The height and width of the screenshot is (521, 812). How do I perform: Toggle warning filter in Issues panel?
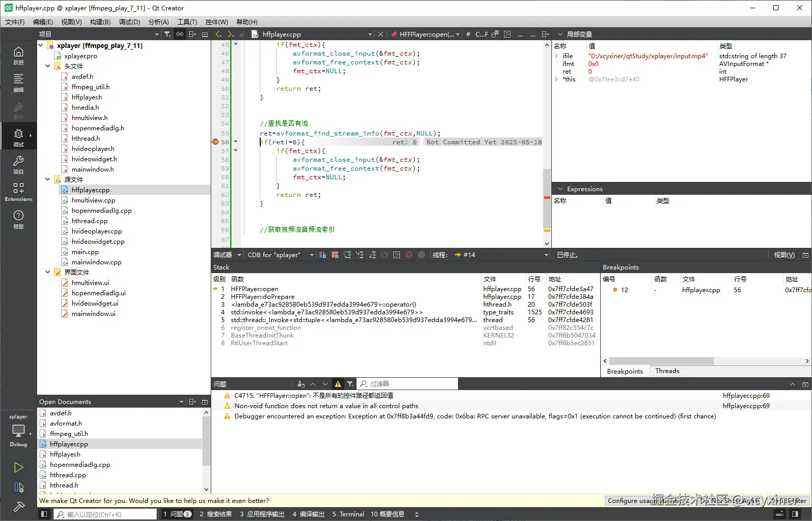(x=338, y=384)
